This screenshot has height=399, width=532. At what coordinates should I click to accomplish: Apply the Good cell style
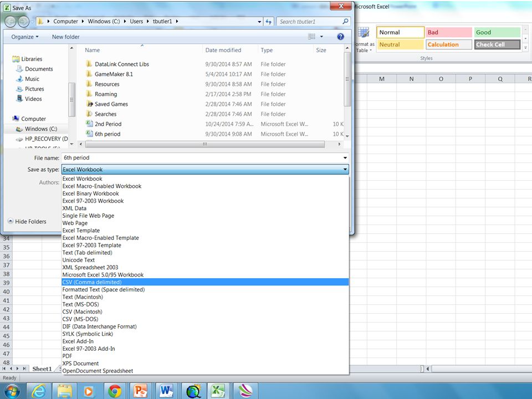pos(497,32)
